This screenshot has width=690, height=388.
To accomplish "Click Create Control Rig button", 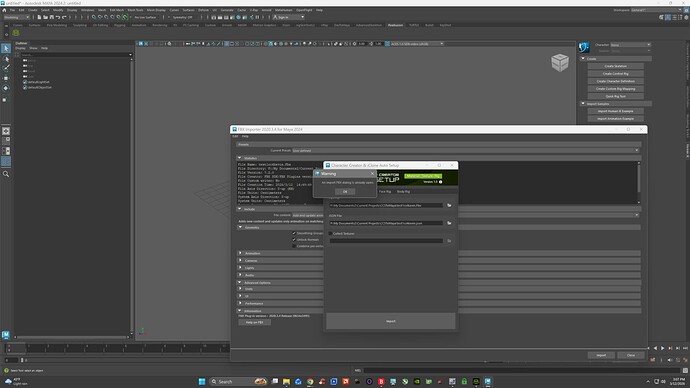I will [615, 73].
